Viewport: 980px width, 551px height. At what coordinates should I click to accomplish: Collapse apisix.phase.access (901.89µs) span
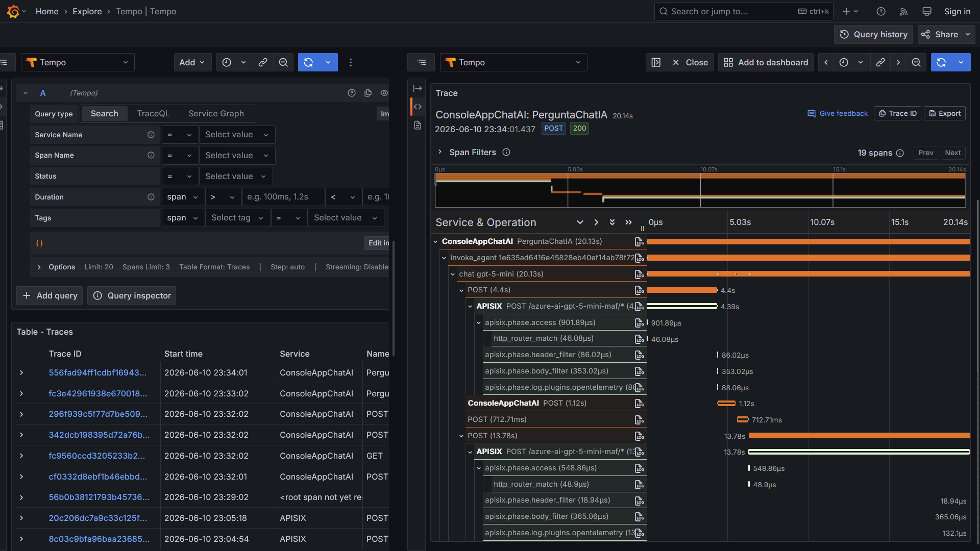point(479,322)
